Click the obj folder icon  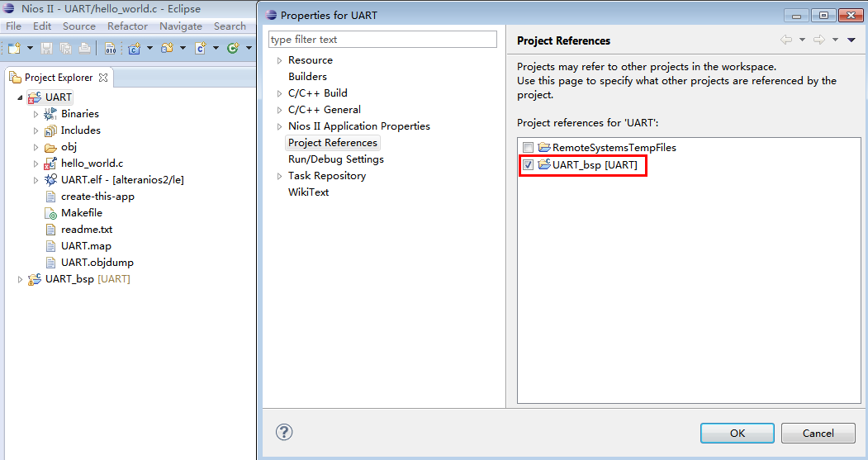click(x=50, y=147)
